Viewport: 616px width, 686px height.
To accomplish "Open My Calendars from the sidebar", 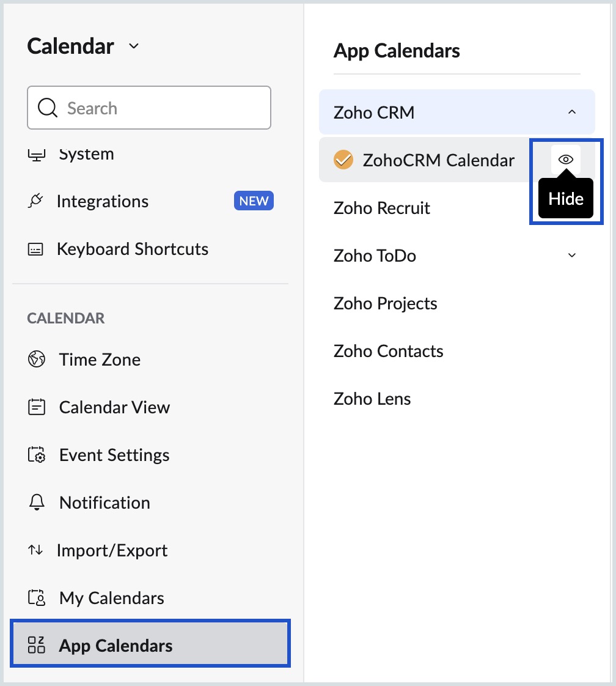I will (111, 598).
